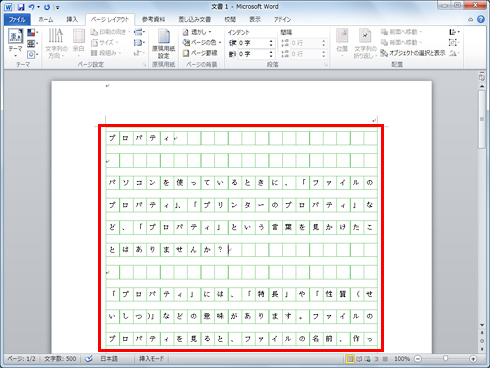This screenshot has width=490, height=368.
Task: Switch to the 差し込み文書 (Mailings) tab
Action: (x=195, y=20)
